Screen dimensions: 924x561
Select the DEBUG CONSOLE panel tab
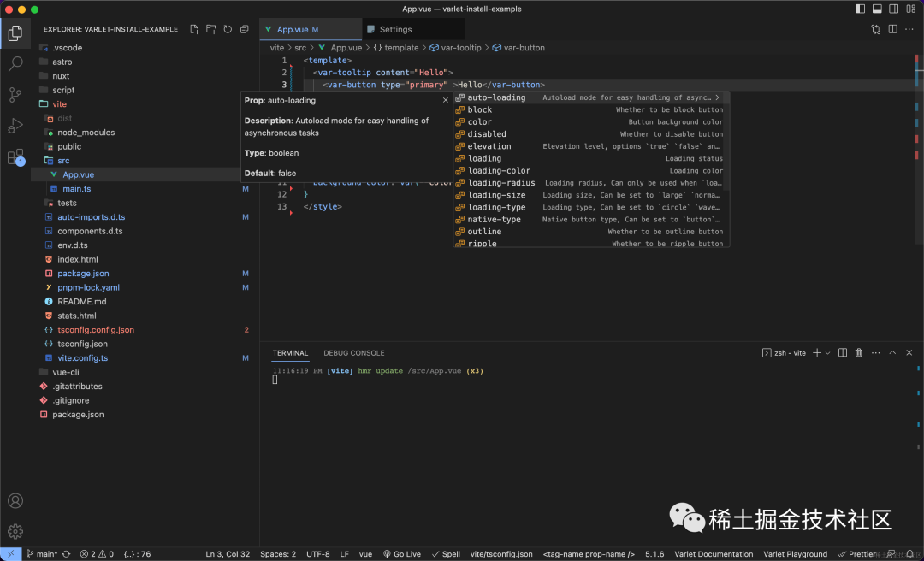click(x=353, y=353)
